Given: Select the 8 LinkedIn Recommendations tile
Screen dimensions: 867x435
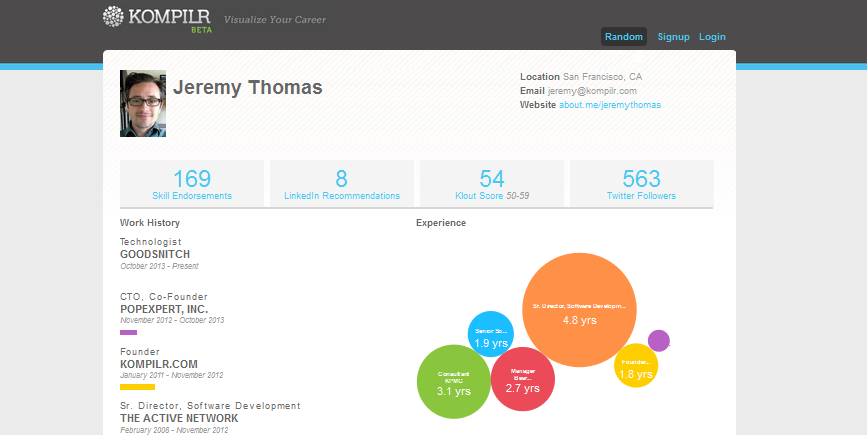Looking at the screenshot, I should point(342,184).
